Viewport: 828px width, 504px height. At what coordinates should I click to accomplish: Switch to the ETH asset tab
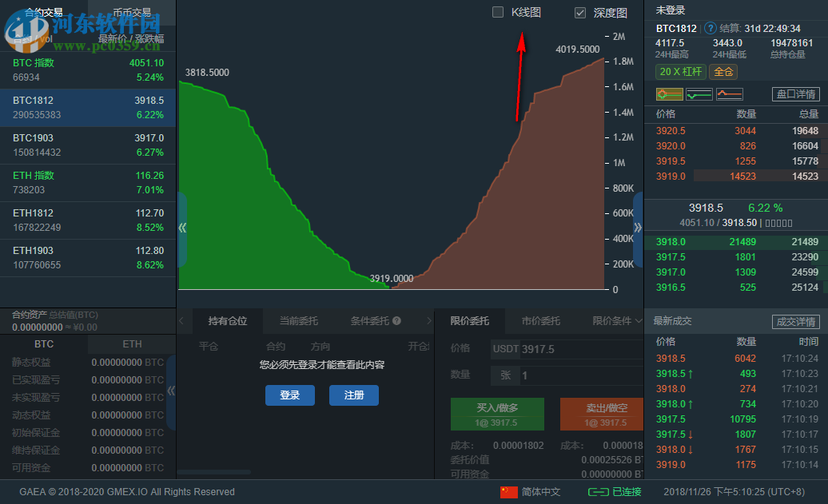(131, 343)
